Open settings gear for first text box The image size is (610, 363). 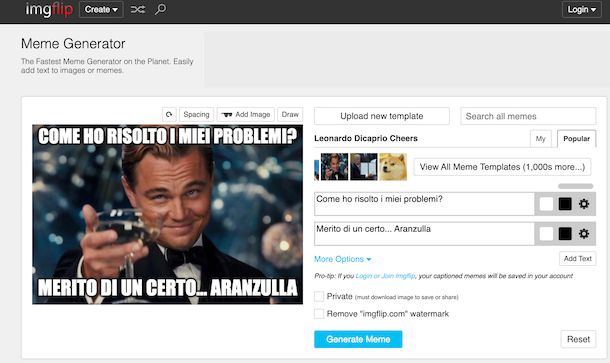coord(584,203)
